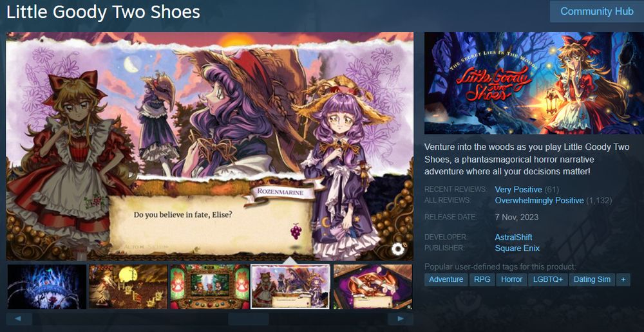Open the Very Positive recent reviews link
The height and width of the screenshot is (332, 644).
518,190
